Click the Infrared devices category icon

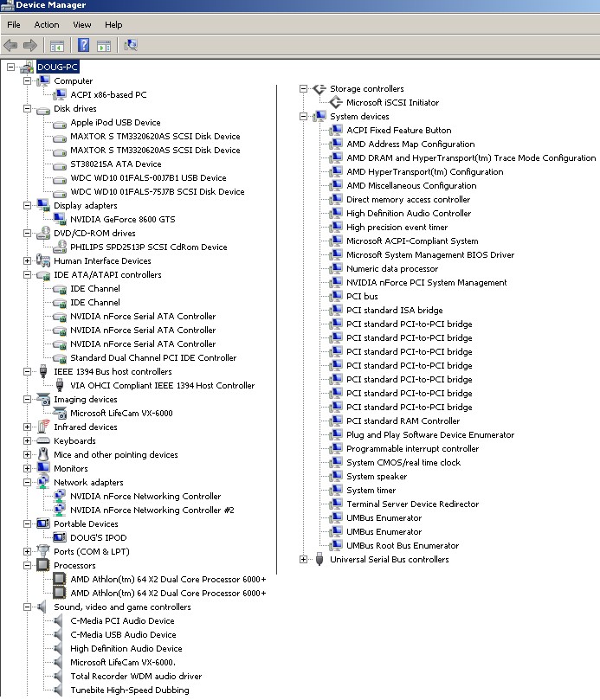click(x=43, y=427)
